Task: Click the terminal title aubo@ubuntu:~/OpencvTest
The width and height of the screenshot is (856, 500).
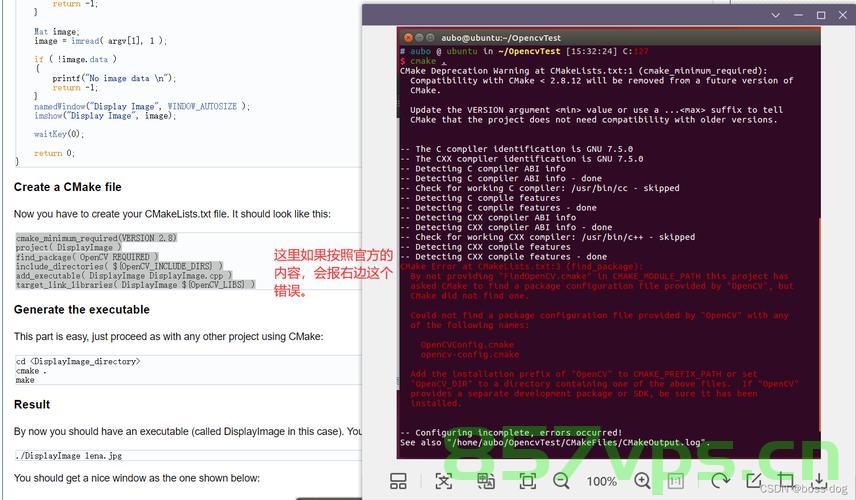Action: tap(501, 38)
